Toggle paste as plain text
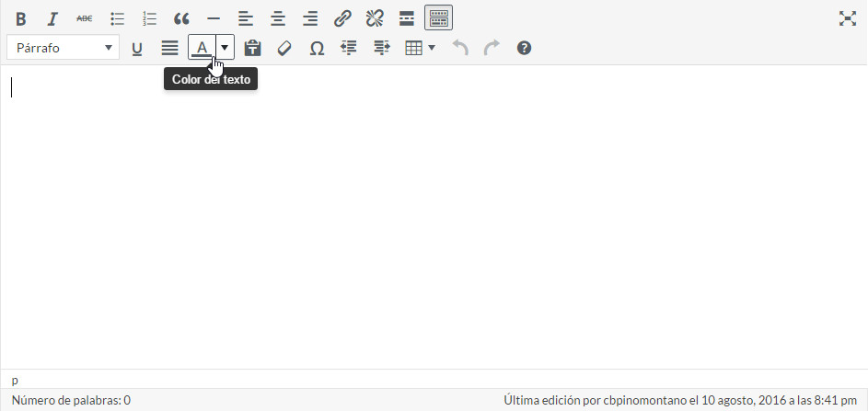 (252, 48)
